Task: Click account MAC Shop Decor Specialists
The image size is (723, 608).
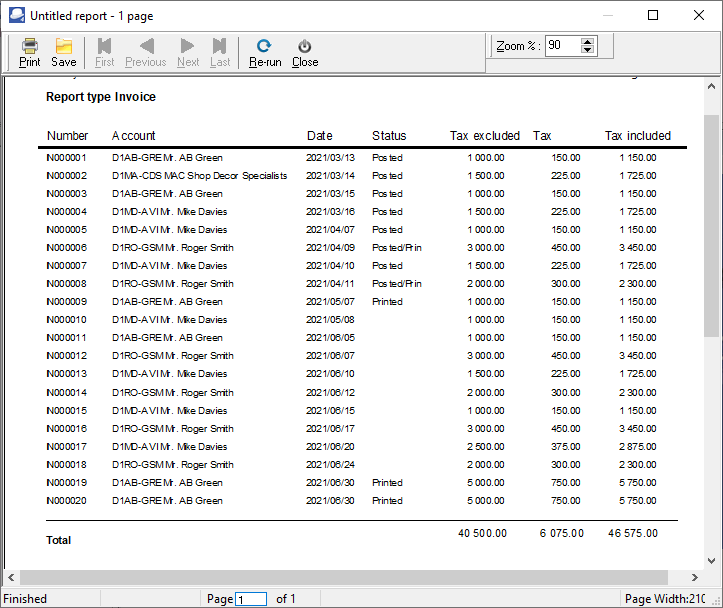Action: coord(226,176)
